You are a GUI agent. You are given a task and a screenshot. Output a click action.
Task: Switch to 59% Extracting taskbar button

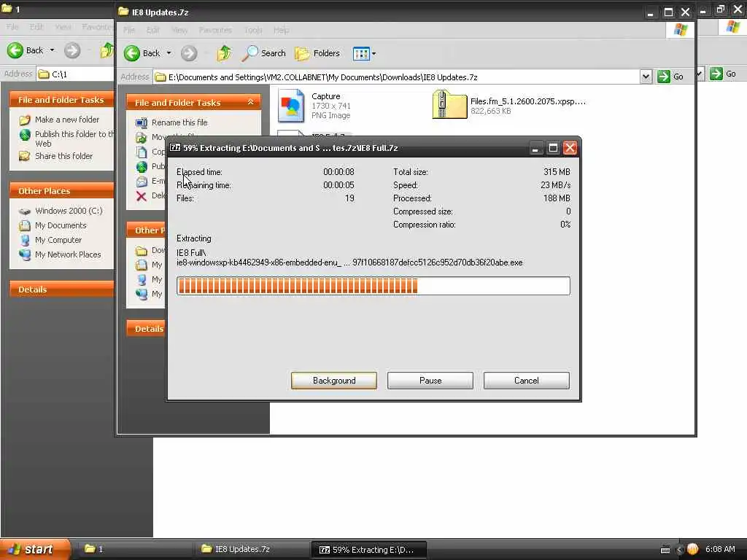click(368, 550)
